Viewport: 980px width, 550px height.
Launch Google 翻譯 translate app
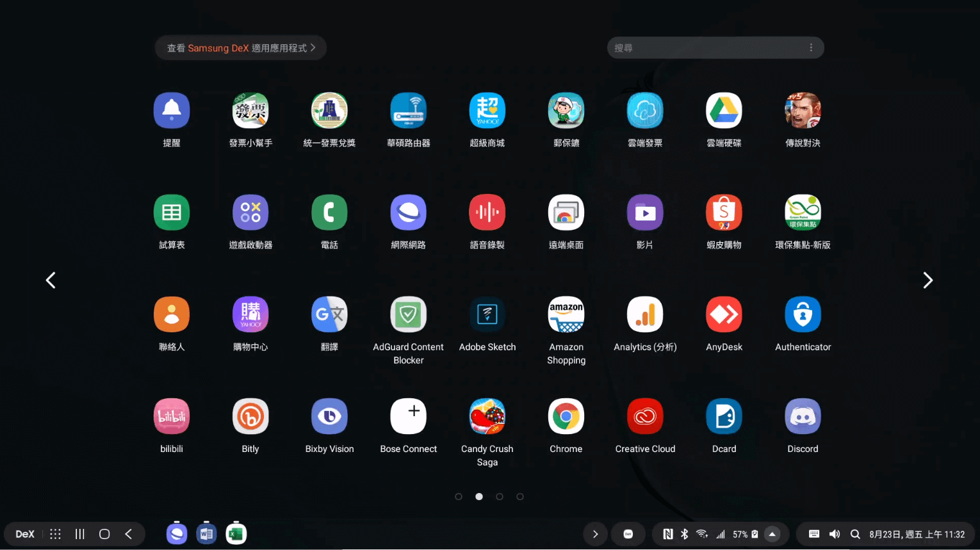click(x=329, y=314)
